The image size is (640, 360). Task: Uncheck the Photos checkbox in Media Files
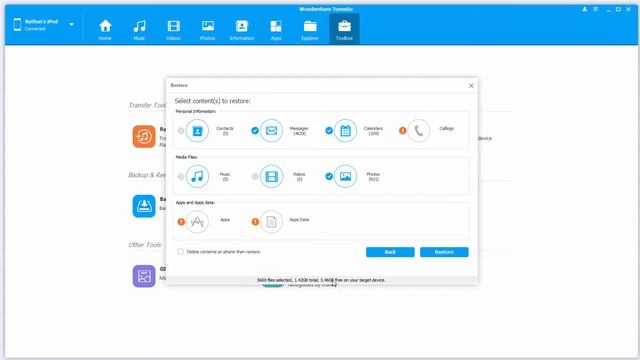(329, 176)
